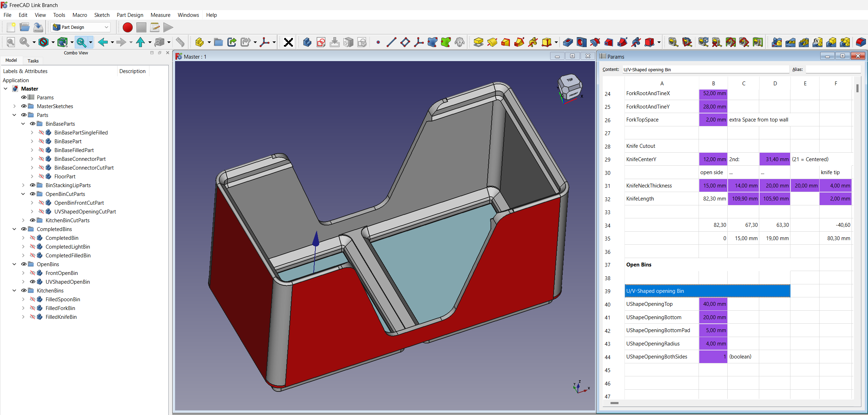Toggle visibility of FilledForkBin

[33, 308]
